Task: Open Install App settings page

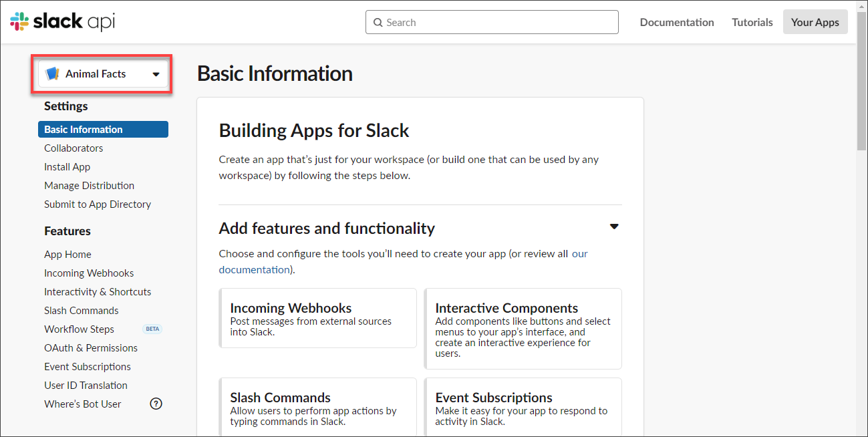Action: click(x=67, y=167)
